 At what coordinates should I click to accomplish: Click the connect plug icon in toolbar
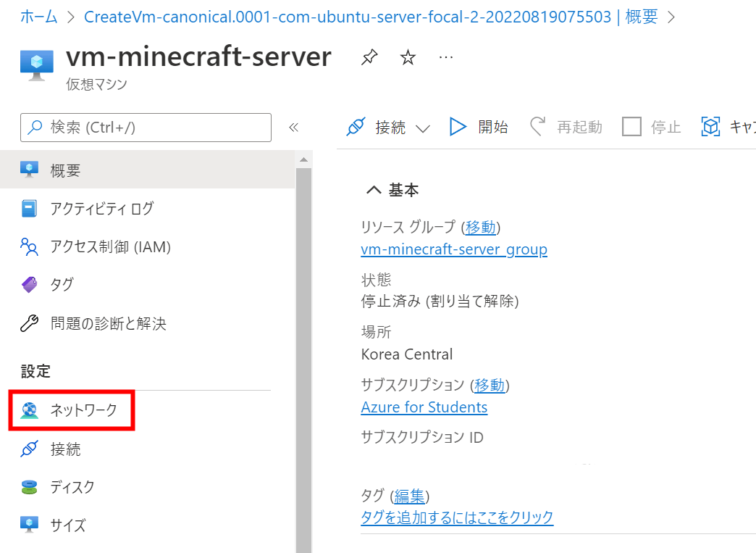point(356,127)
